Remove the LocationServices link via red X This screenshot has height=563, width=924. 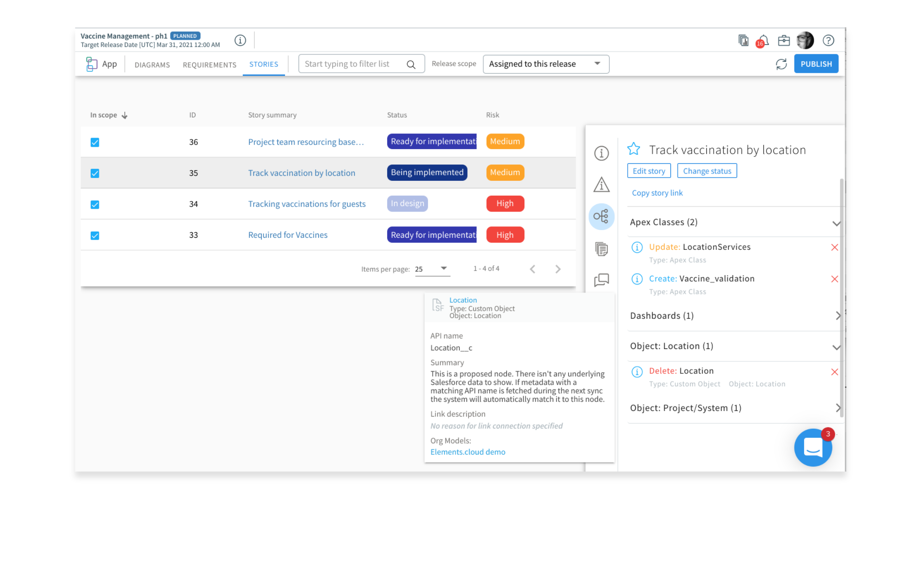[834, 247]
